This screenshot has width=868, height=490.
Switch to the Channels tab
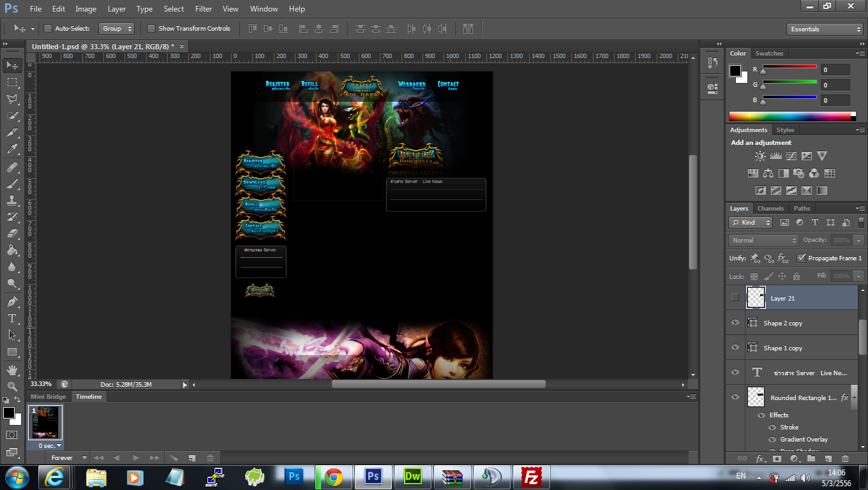coord(770,209)
